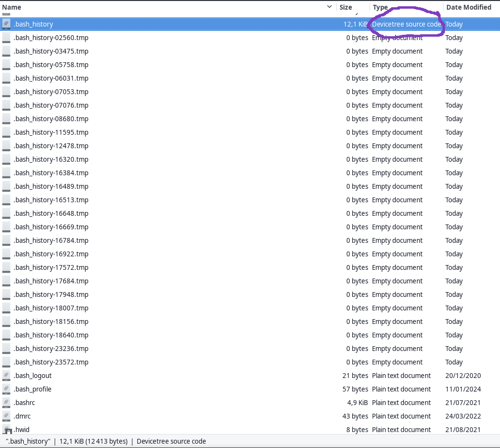
Task: Click icon of .bash_history-07053.tmp
Action: point(6,92)
